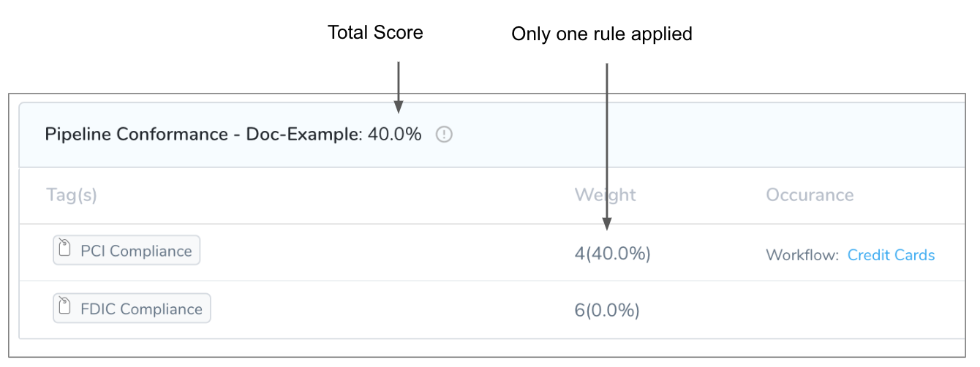
Task: Click the empty Occurance cell of FDIC row
Action: click(x=863, y=311)
